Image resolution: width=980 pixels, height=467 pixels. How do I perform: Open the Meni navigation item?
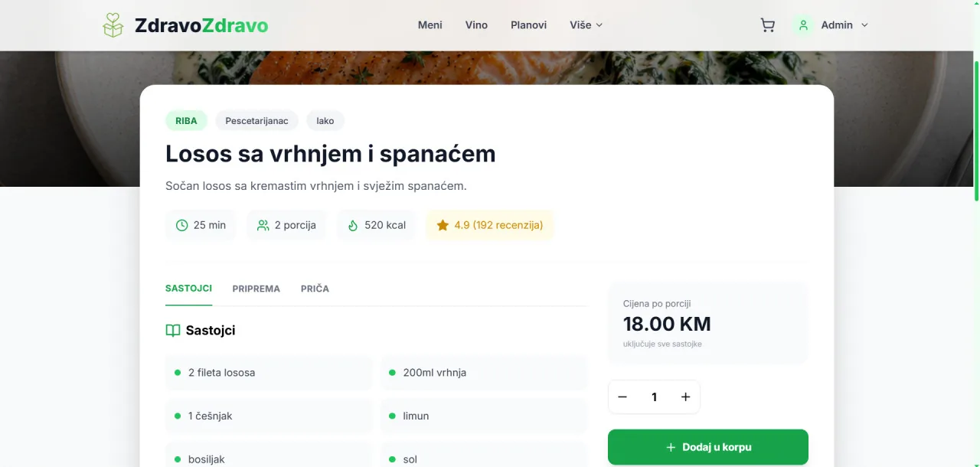point(430,25)
